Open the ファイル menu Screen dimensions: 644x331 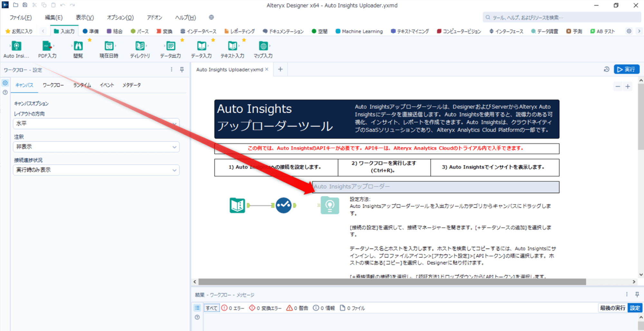click(21, 17)
